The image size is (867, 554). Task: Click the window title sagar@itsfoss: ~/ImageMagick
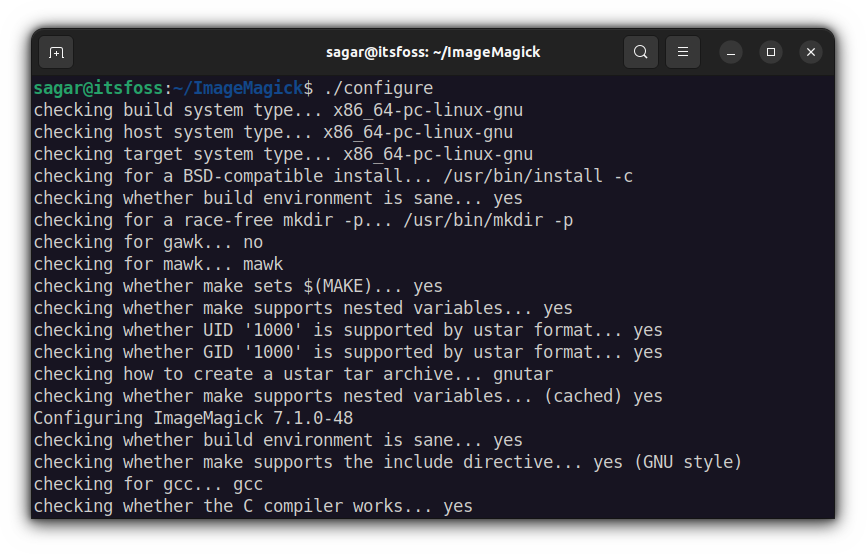point(433,52)
